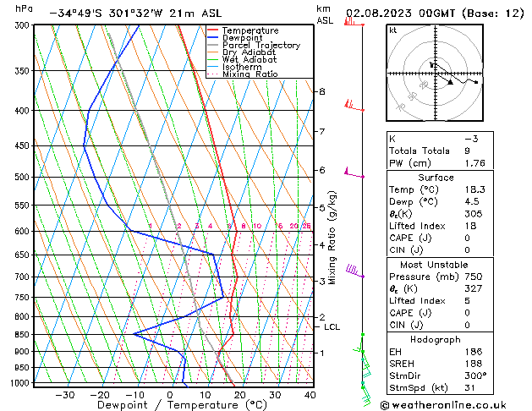Click the Most Unstable theta-e value 327
Screen dimensions: 532x411
pos(474,288)
